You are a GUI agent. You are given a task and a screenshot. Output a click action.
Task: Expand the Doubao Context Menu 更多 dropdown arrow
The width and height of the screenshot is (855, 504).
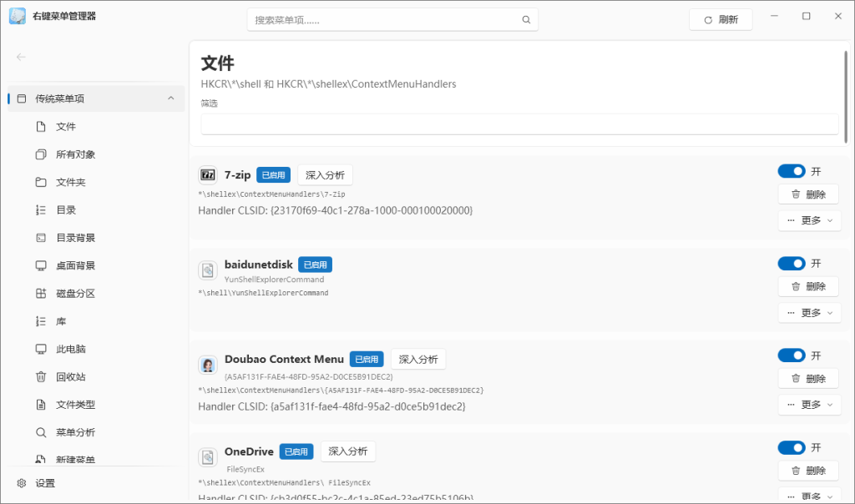coord(830,405)
